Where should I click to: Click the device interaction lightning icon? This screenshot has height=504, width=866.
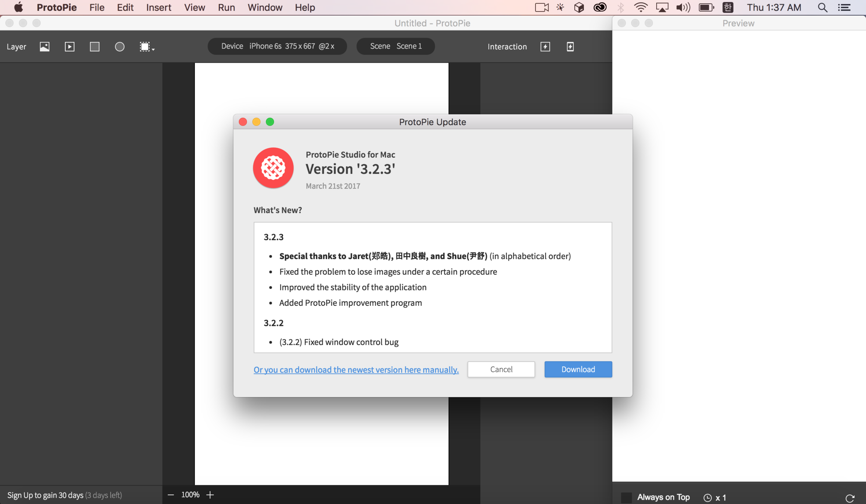(x=570, y=47)
